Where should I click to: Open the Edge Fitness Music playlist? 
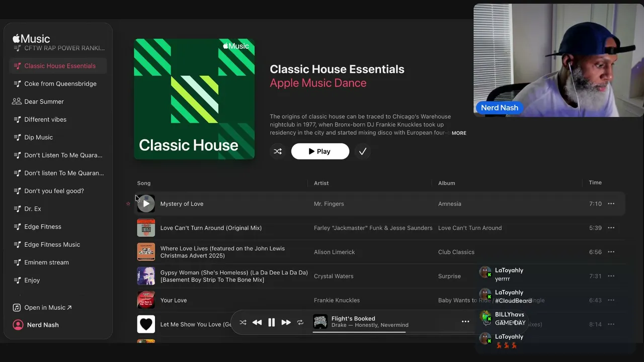(x=58, y=244)
